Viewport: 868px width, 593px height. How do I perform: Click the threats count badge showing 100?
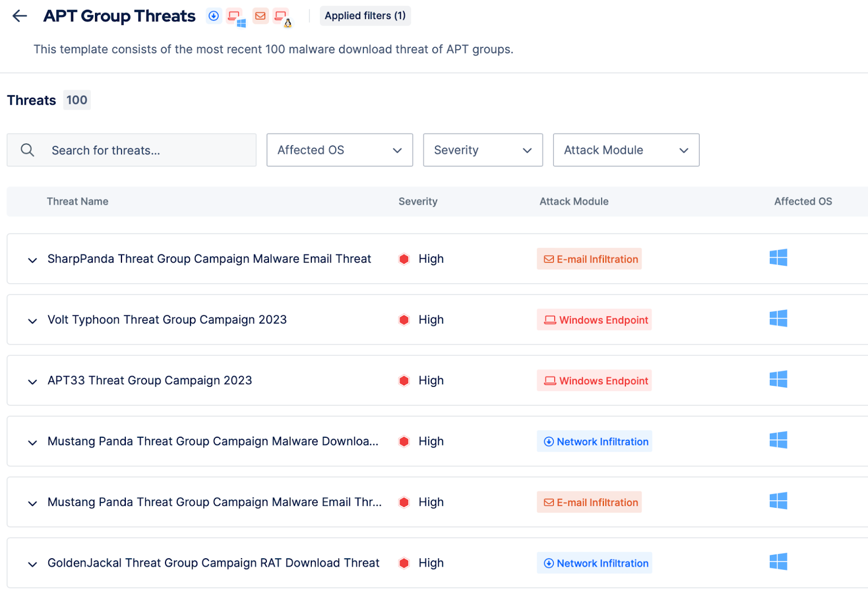point(77,100)
